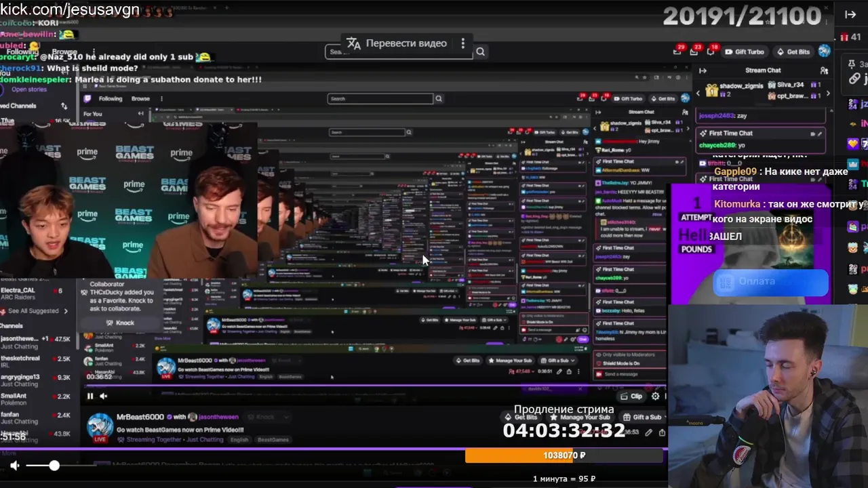This screenshot has width=868, height=488.
Task: Open the notification icon with badge 23
Action: click(x=695, y=51)
